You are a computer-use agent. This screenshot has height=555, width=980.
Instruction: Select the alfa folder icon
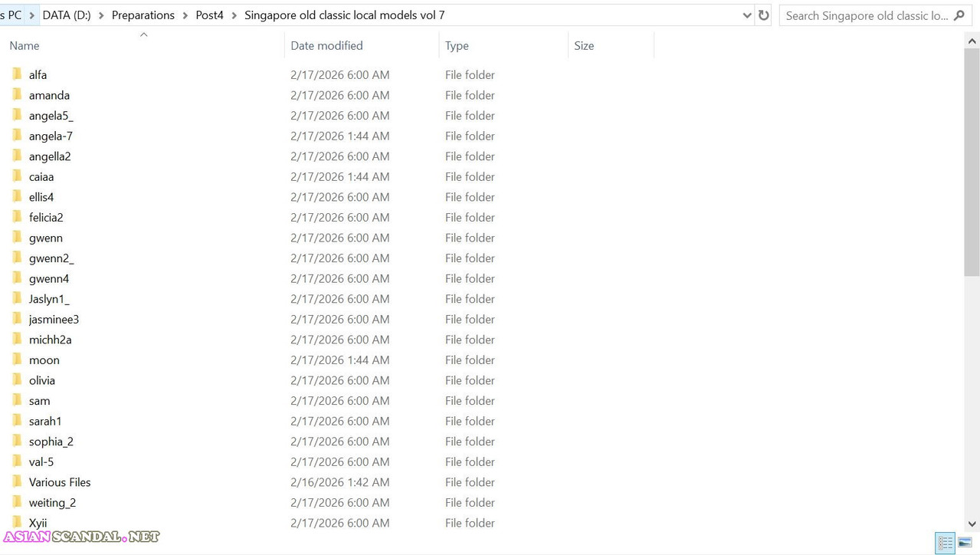click(x=17, y=74)
